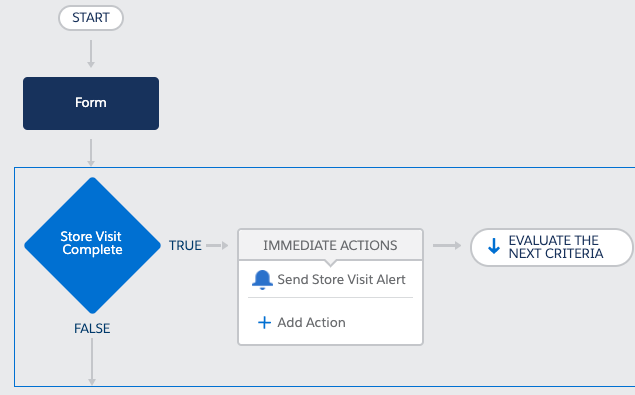635x395 pixels.
Task: Click the EVALUATE THE NEXT CRITERIA button
Action: coord(552,247)
